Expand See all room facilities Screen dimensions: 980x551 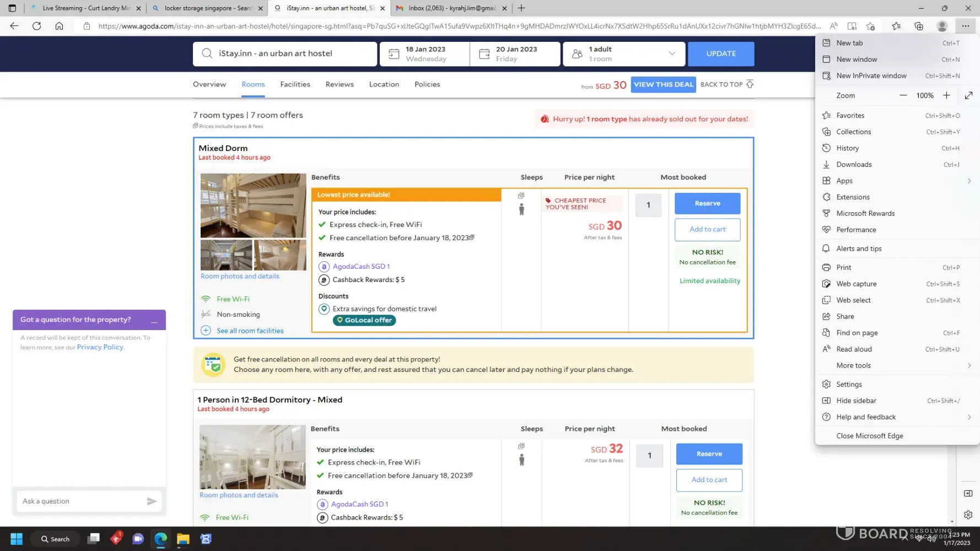250,331
